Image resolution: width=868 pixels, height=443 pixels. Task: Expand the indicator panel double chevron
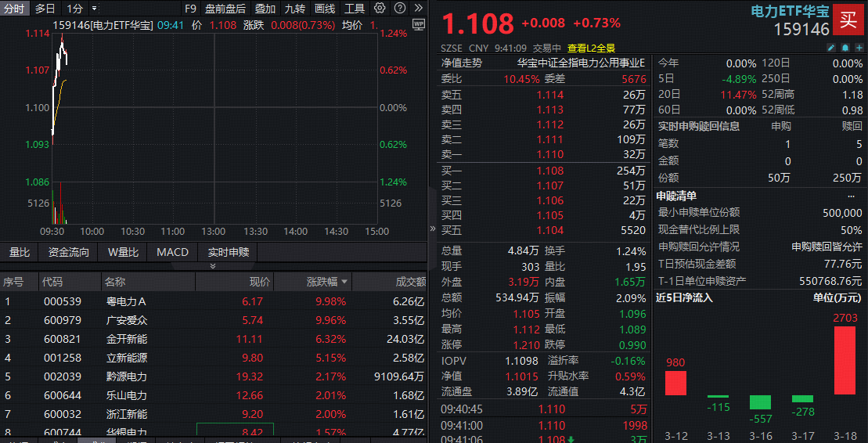pyautogui.click(x=212, y=266)
